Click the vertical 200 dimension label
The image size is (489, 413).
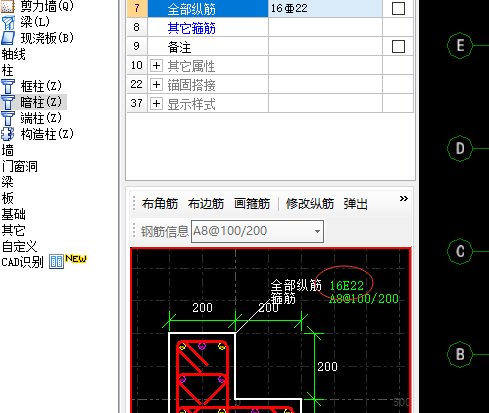pyautogui.click(x=327, y=367)
